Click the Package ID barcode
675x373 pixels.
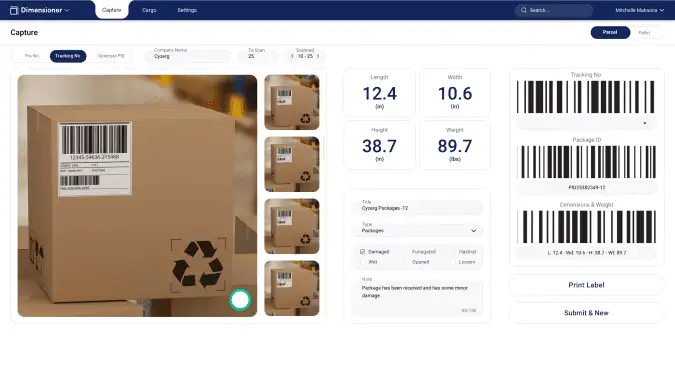[586, 162]
